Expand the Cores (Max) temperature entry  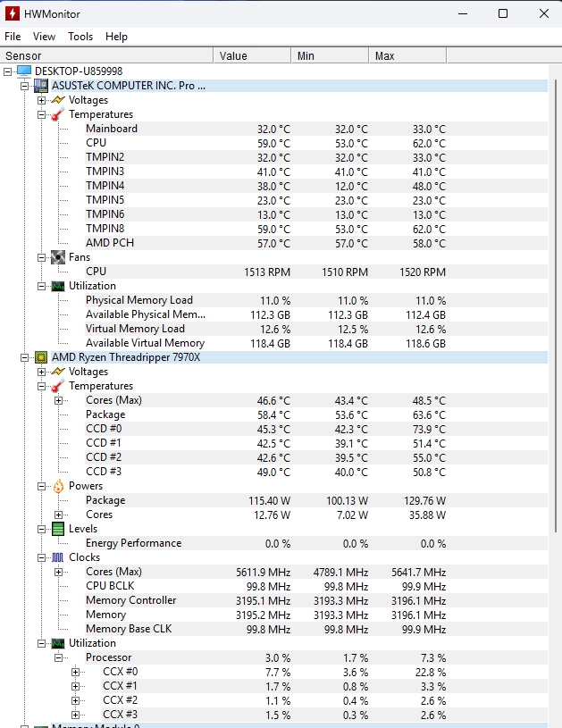59,400
